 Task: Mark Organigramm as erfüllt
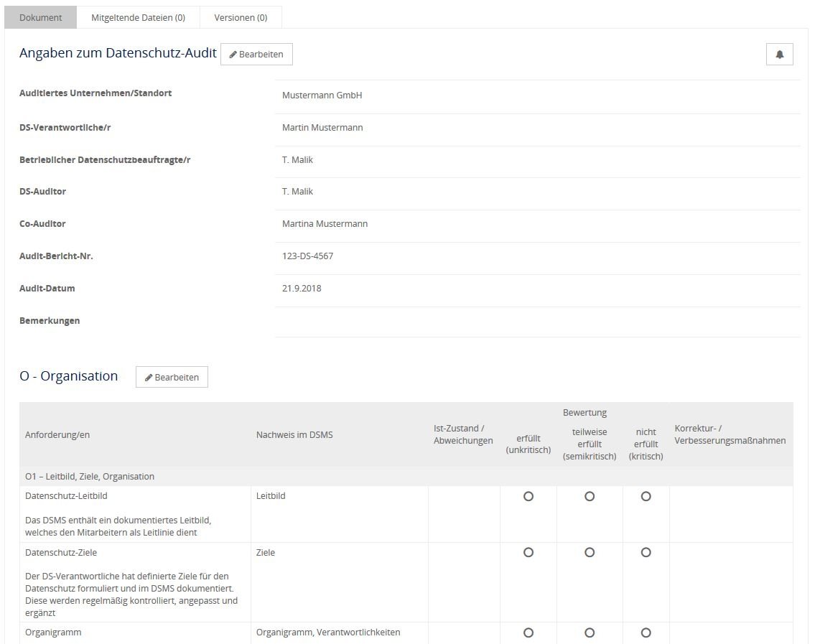[x=528, y=633]
